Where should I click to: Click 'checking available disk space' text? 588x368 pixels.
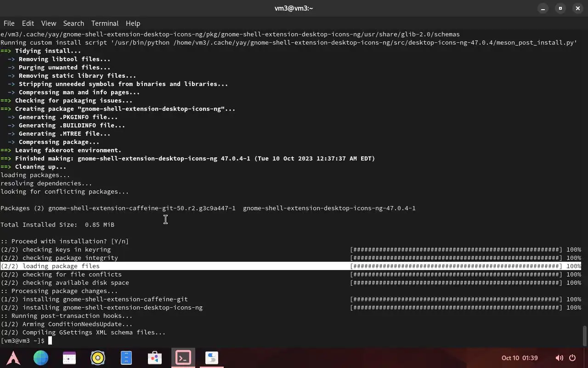pyautogui.click(x=76, y=282)
